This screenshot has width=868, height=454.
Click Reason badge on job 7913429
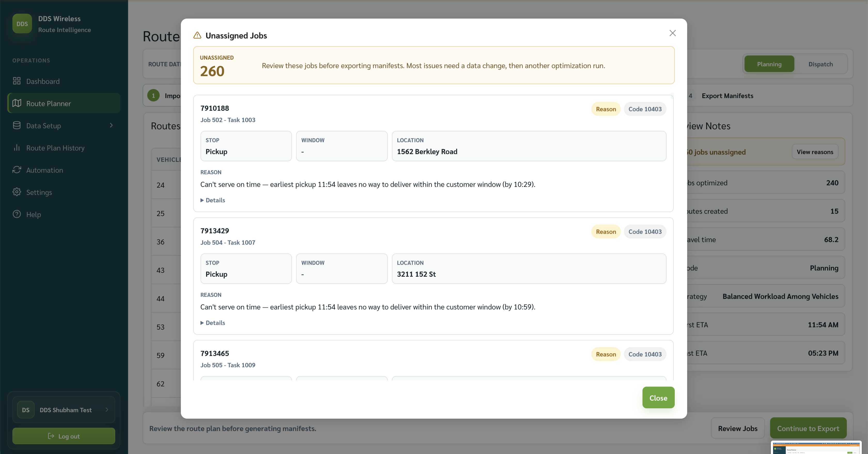point(606,232)
